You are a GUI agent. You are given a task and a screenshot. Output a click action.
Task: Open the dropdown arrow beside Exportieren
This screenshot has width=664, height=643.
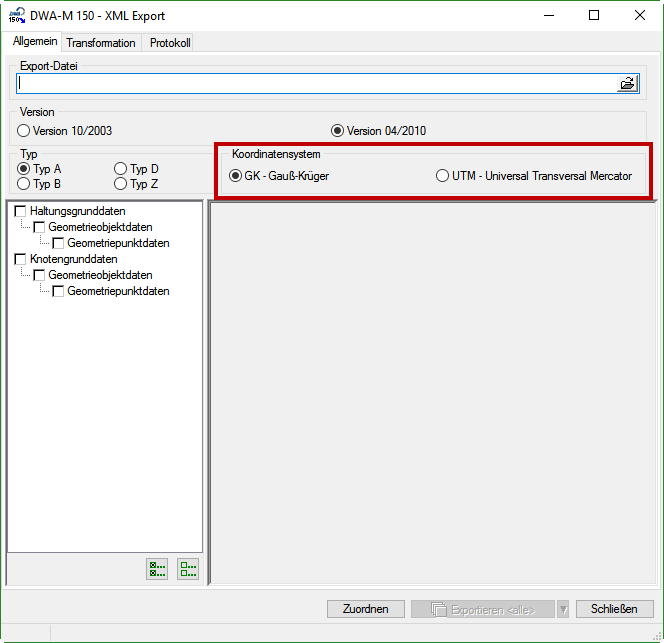(563, 609)
